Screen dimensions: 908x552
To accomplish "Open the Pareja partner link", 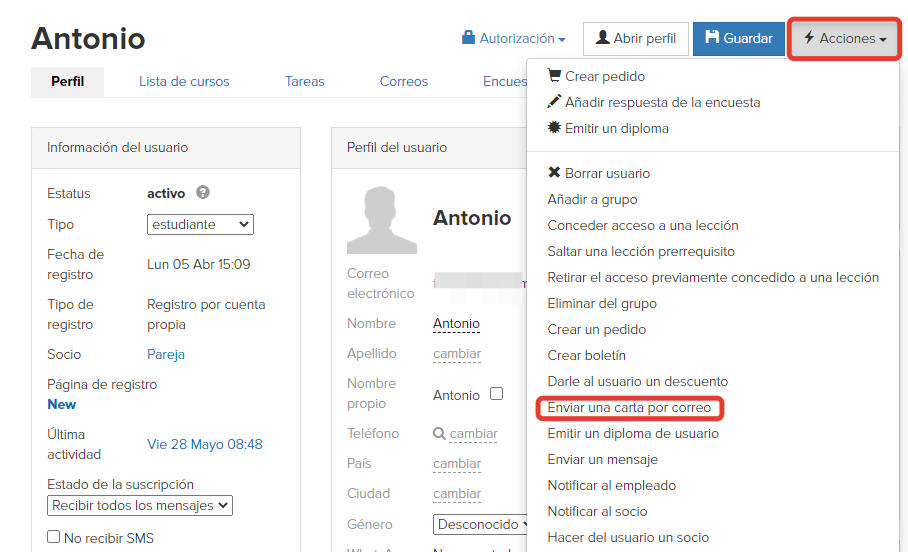I will pyautogui.click(x=166, y=354).
